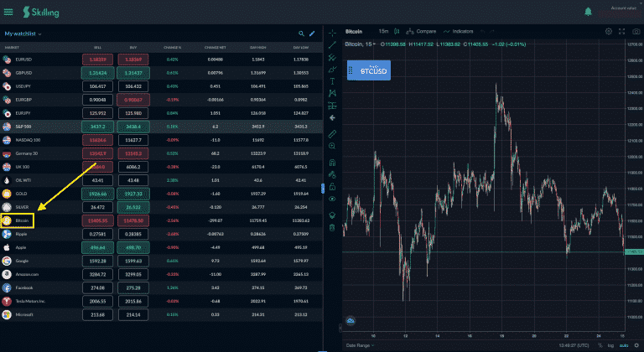Take a chart snapshot with camera icon
644x352 pixels.
tap(623, 31)
